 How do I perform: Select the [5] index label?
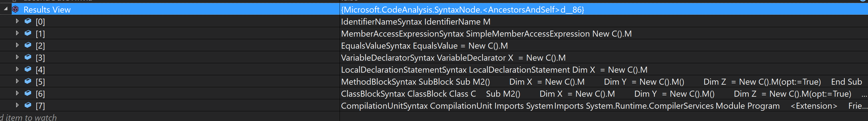click(x=40, y=82)
